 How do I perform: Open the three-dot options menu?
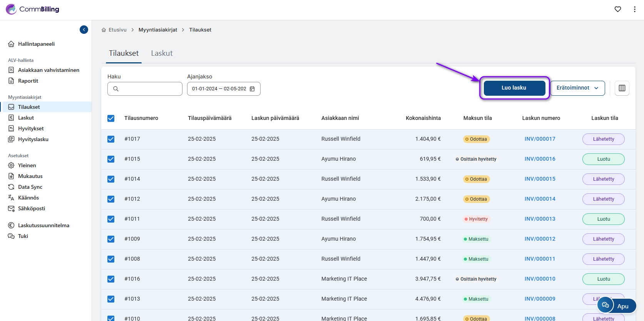(635, 9)
